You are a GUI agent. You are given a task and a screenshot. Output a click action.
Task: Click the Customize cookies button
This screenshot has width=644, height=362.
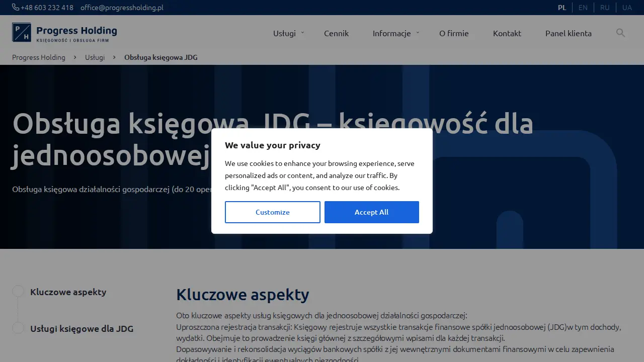pyautogui.click(x=273, y=212)
